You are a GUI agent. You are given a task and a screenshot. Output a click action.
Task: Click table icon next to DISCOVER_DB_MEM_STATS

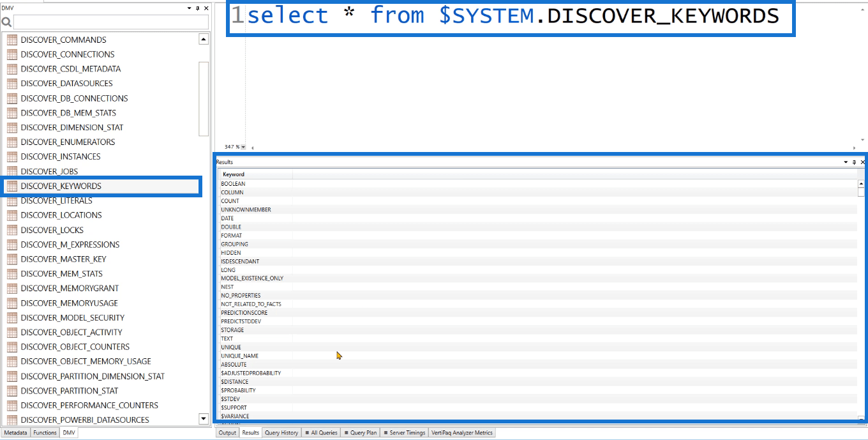coord(12,113)
